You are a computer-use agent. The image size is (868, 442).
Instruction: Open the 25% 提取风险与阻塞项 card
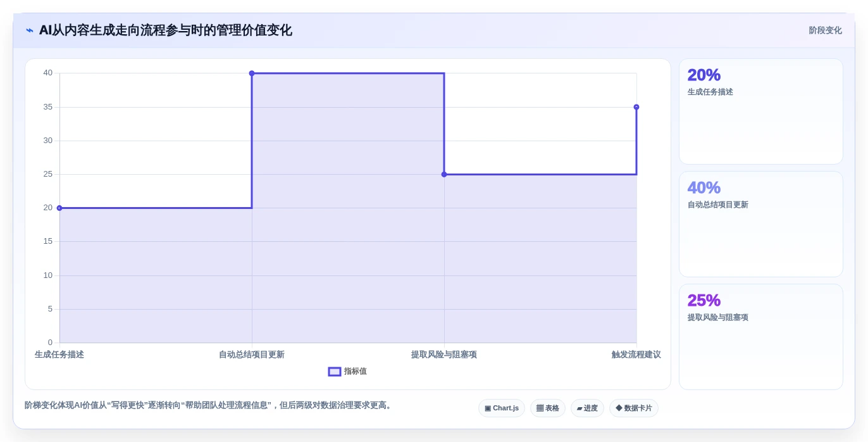(x=761, y=337)
